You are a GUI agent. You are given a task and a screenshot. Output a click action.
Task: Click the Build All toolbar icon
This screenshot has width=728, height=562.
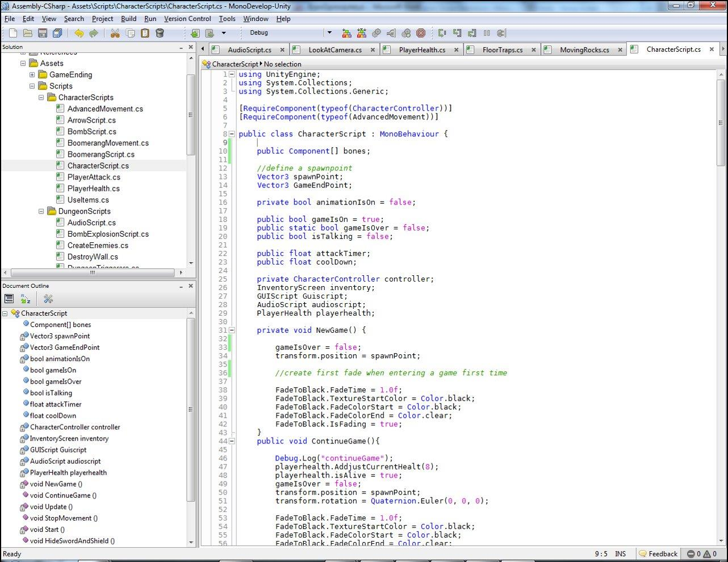click(346, 33)
